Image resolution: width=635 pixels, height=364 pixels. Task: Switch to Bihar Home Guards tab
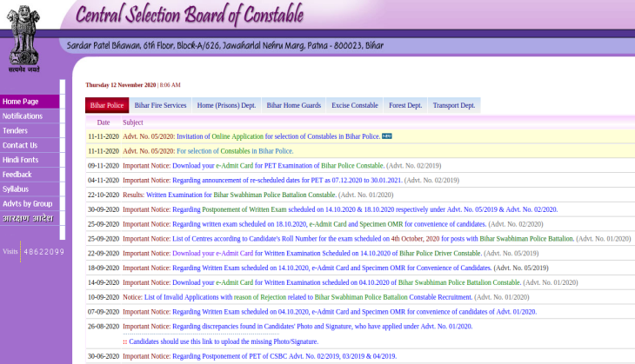[x=294, y=105]
